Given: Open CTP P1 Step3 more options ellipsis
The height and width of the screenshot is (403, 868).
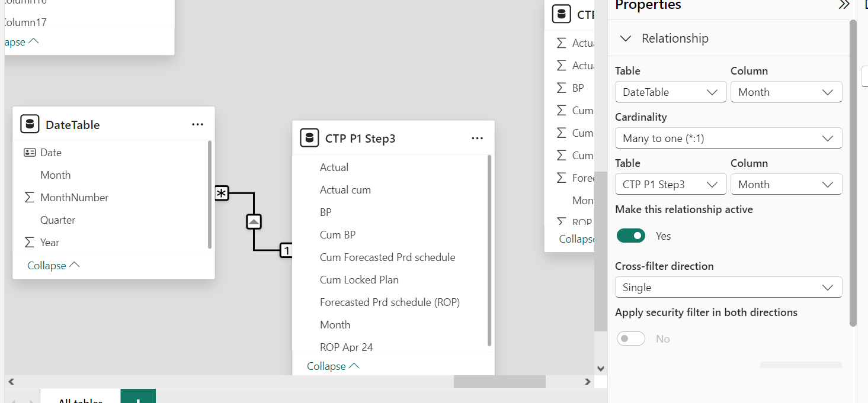Looking at the screenshot, I should (x=478, y=138).
